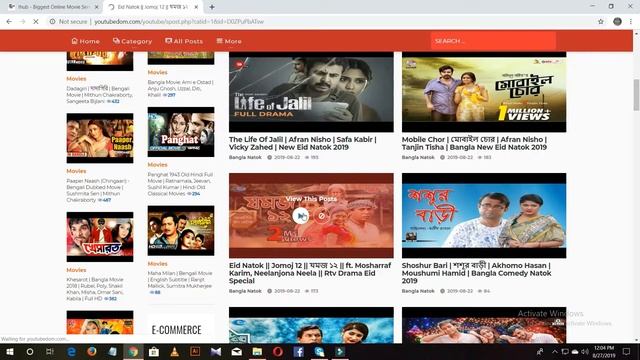The height and width of the screenshot is (360, 640).
Task: Click Movies label above Dadagiri description
Action: 76,78
